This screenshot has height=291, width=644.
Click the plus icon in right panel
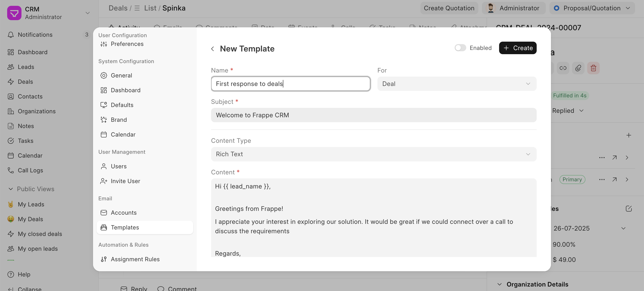(x=629, y=135)
